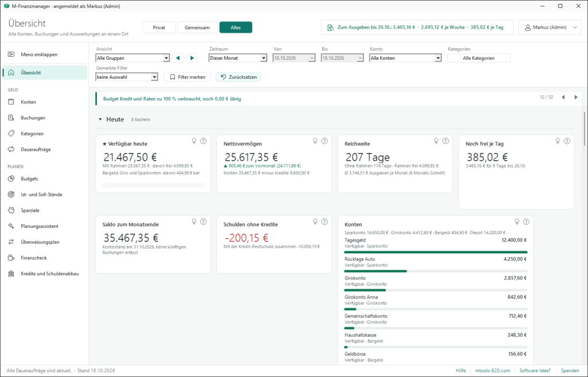Screen dimensions: 588x377
Task: Click lightbulb icon on Noch frei je Tag tile
Action: 558,141
